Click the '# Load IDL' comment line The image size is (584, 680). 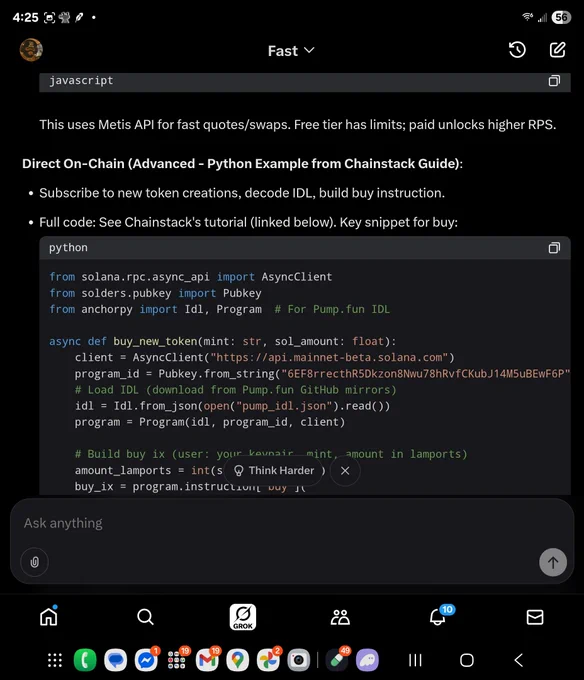tap(235, 389)
